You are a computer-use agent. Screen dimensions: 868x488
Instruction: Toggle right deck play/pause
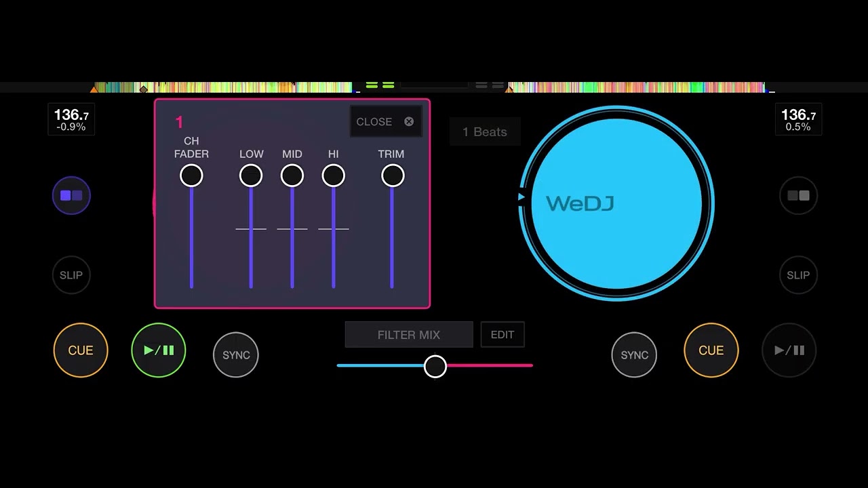[x=789, y=350]
